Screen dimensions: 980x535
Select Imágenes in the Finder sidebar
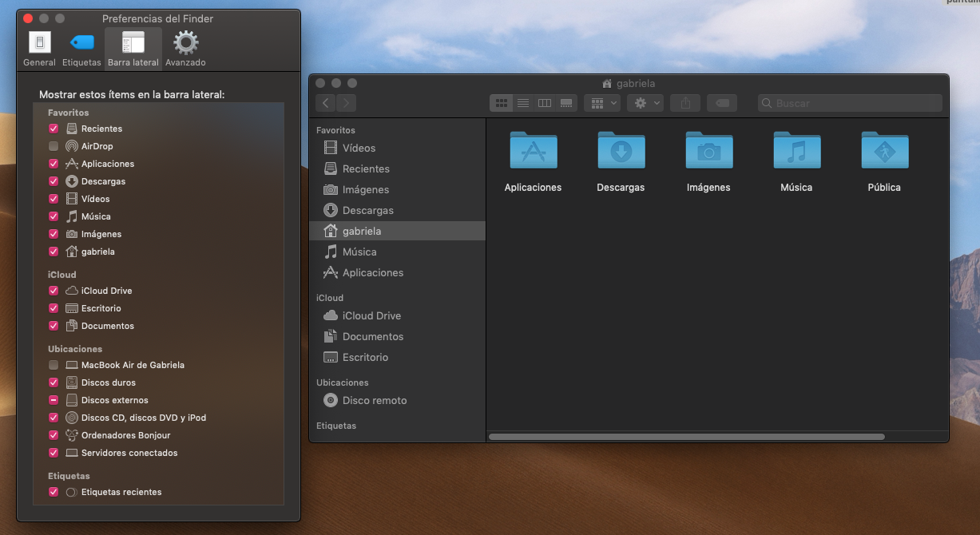tap(397, 189)
